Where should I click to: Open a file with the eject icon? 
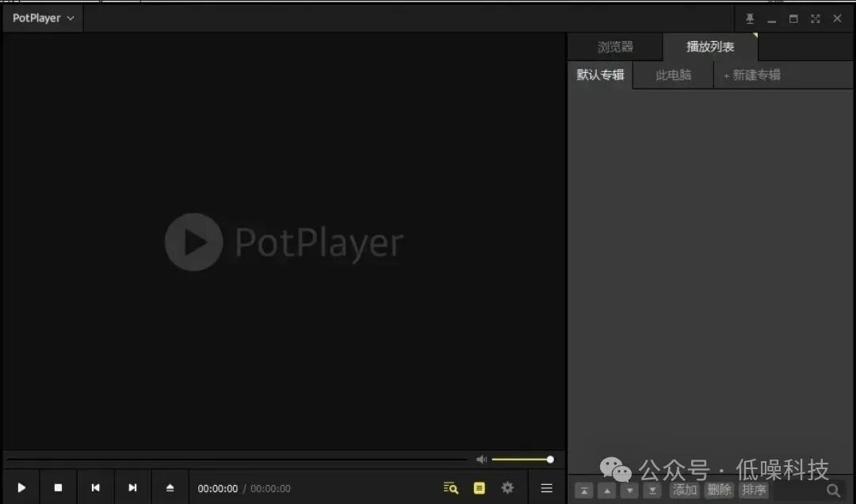170,487
